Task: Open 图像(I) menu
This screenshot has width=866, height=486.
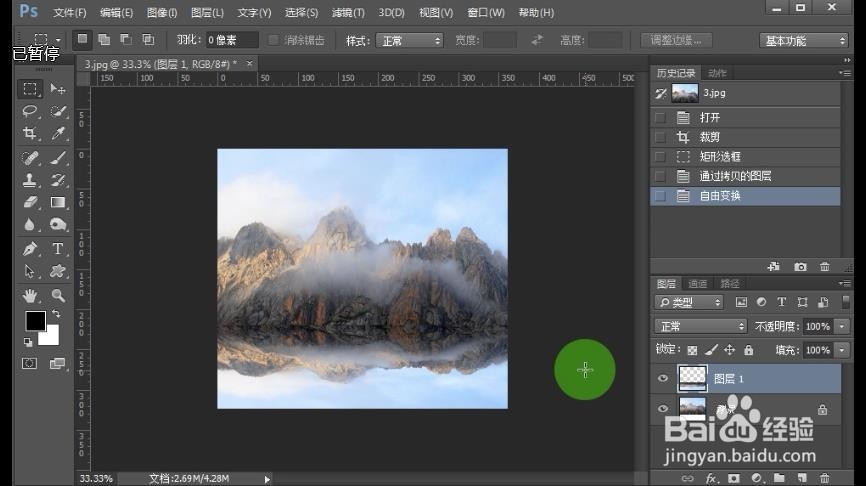Action: [162, 12]
